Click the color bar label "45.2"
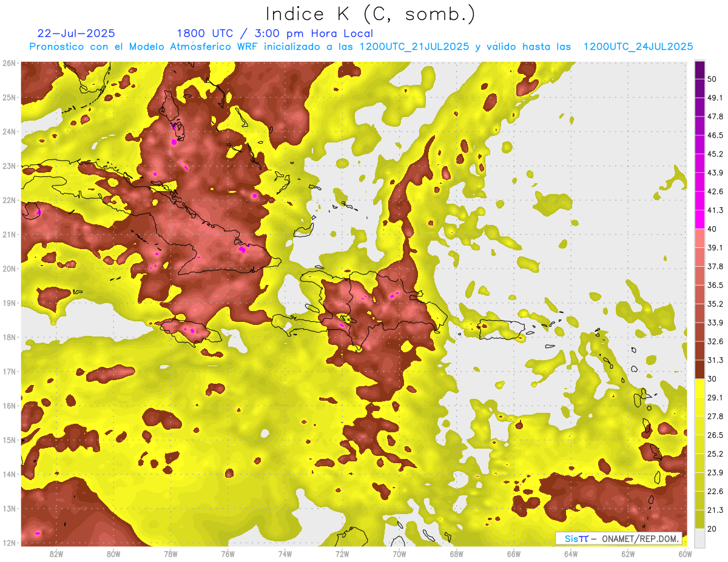This screenshot has width=728, height=562. 715,154
